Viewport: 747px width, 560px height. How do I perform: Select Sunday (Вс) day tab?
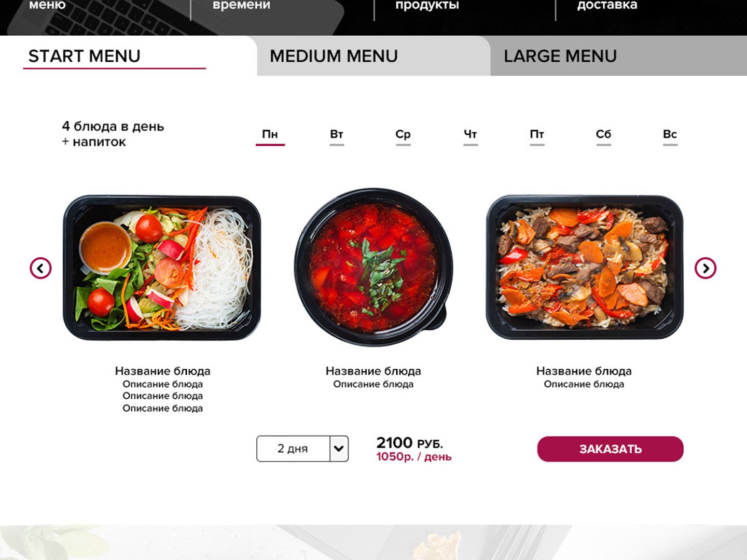tap(670, 135)
